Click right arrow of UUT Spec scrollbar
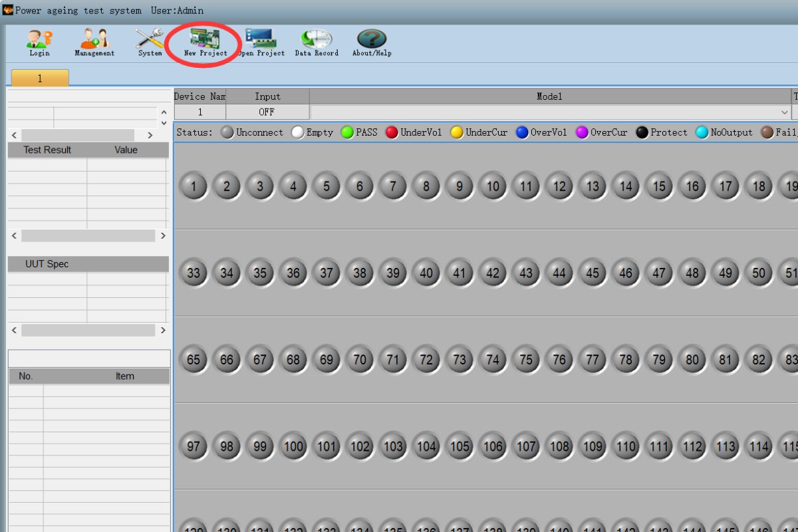Viewport: 798px width, 532px height. click(163, 330)
